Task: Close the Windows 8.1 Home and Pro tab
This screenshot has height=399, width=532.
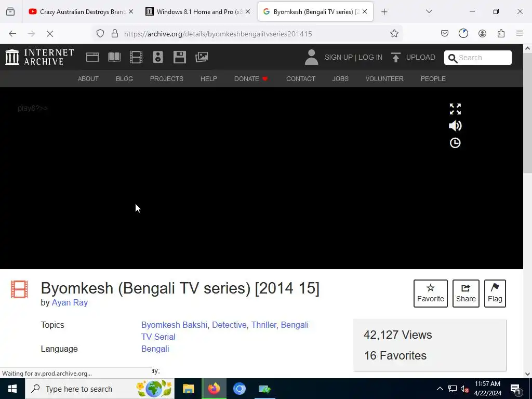Action: [x=248, y=12]
